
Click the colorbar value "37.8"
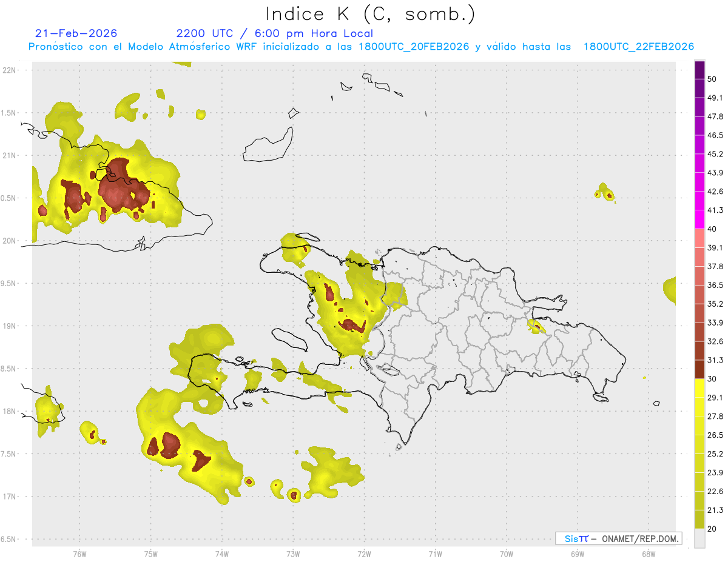716,267
